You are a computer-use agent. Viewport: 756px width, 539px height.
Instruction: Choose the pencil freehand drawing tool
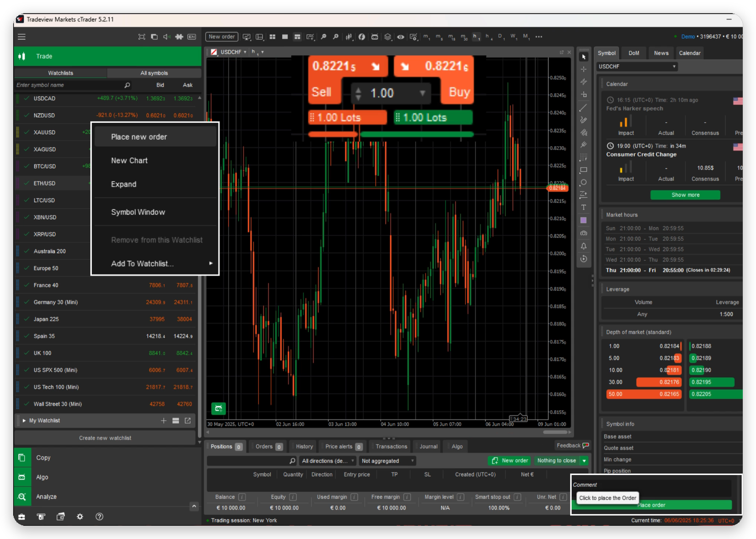[583, 120]
